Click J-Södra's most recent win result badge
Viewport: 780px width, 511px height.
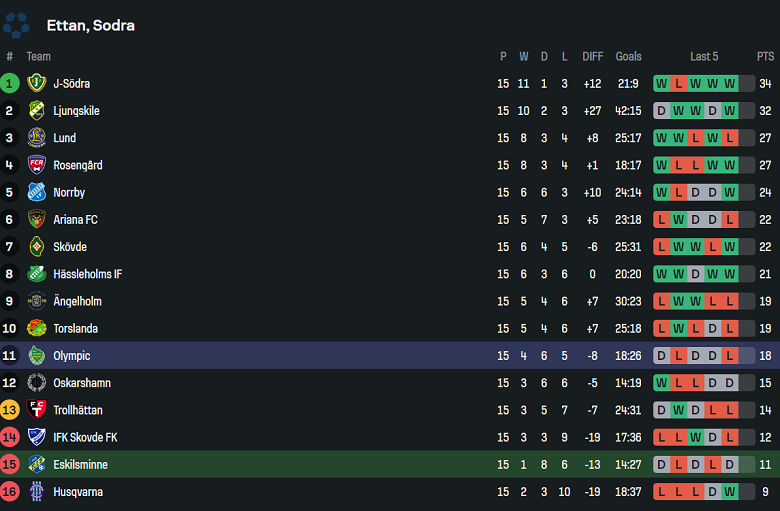click(x=730, y=84)
